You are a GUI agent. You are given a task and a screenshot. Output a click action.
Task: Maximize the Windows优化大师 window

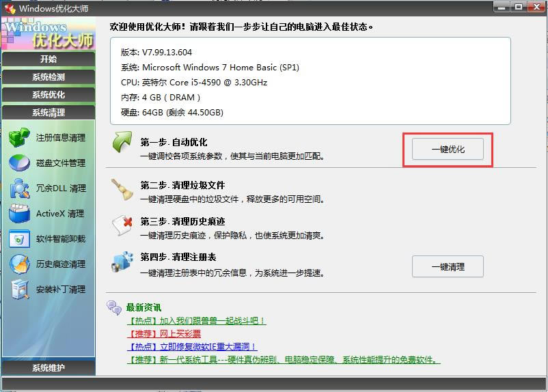pyautogui.click(x=519, y=7)
